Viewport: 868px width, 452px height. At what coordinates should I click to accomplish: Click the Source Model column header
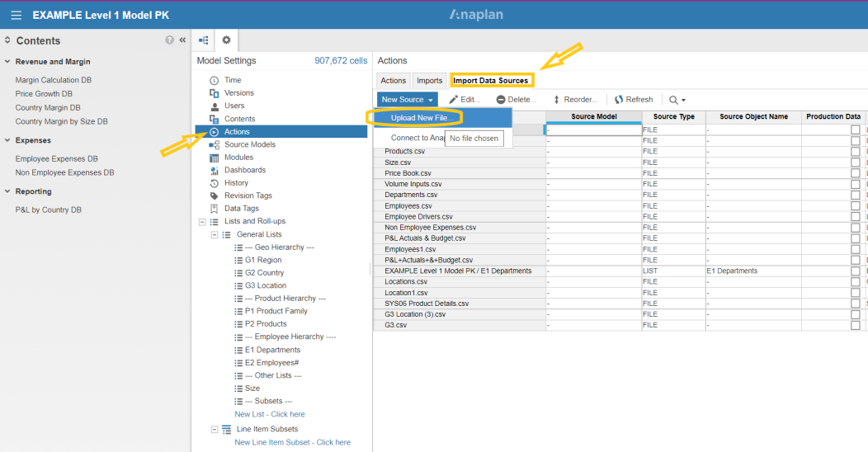[x=594, y=117]
